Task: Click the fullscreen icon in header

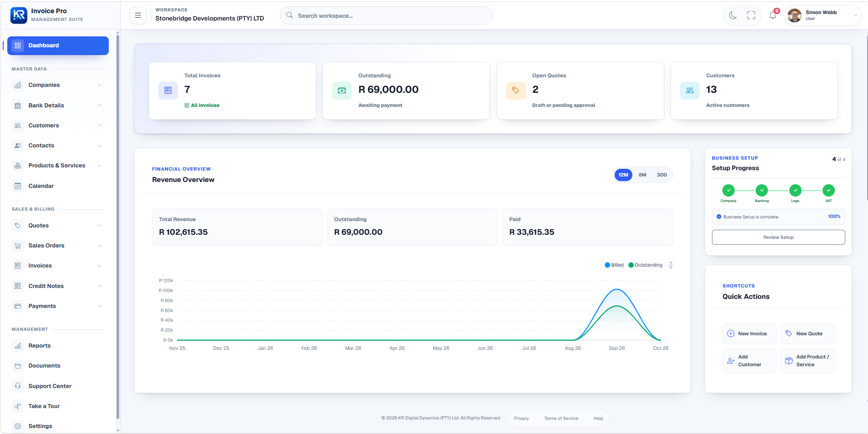Action: point(752,15)
